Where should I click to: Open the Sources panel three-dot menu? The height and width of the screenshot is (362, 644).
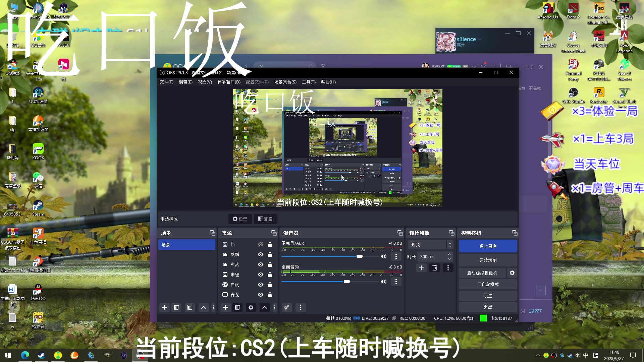pyautogui.click(x=275, y=307)
